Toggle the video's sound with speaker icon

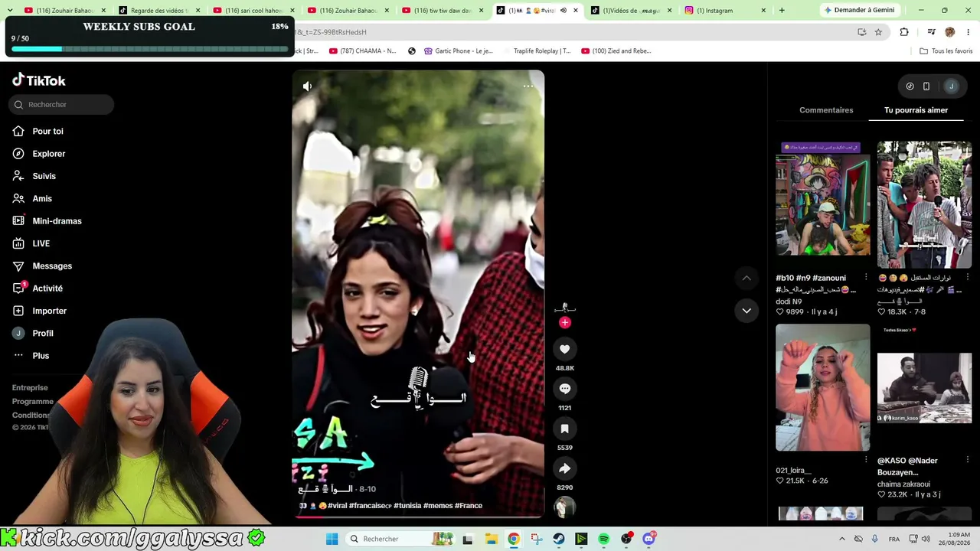tap(307, 86)
